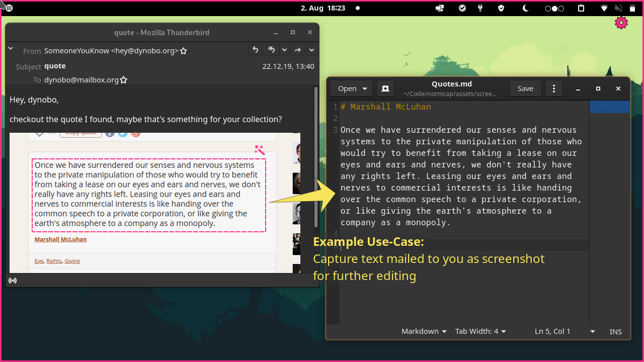Click the line "checkout the quote I found"
The height and width of the screenshot is (362, 644).
pos(146,120)
